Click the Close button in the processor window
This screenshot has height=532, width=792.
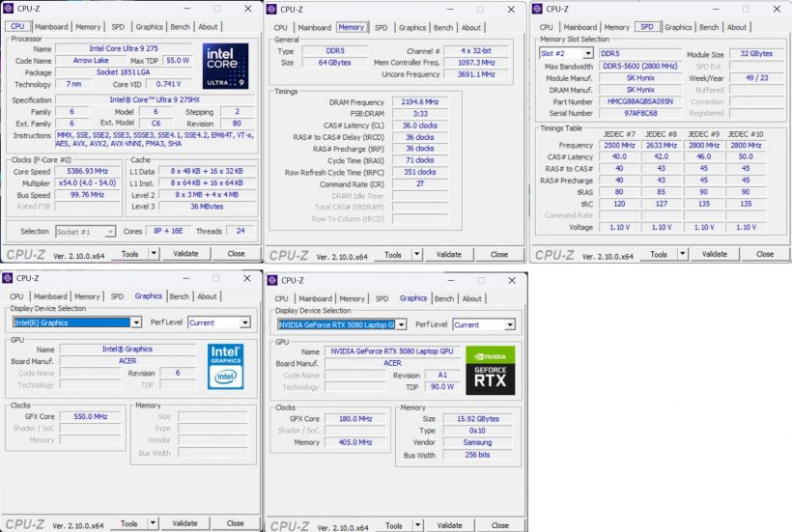pos(236,253)
